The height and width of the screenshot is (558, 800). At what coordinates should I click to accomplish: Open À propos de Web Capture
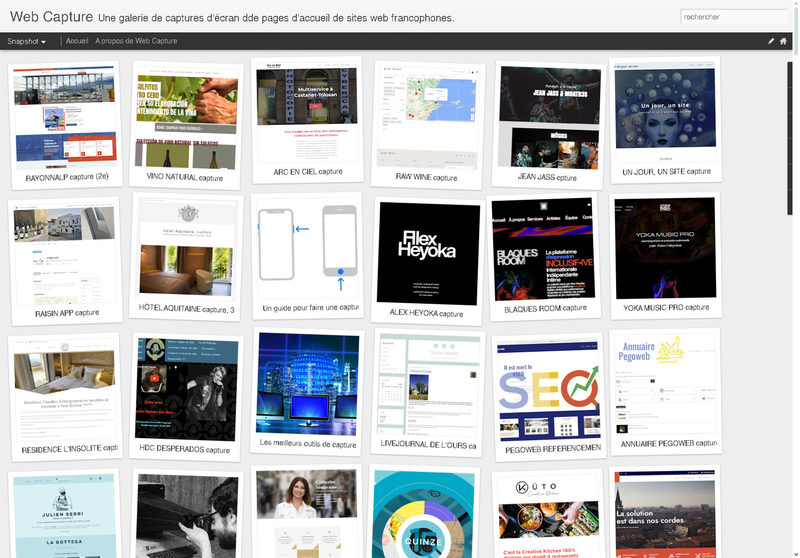[136, 41]
